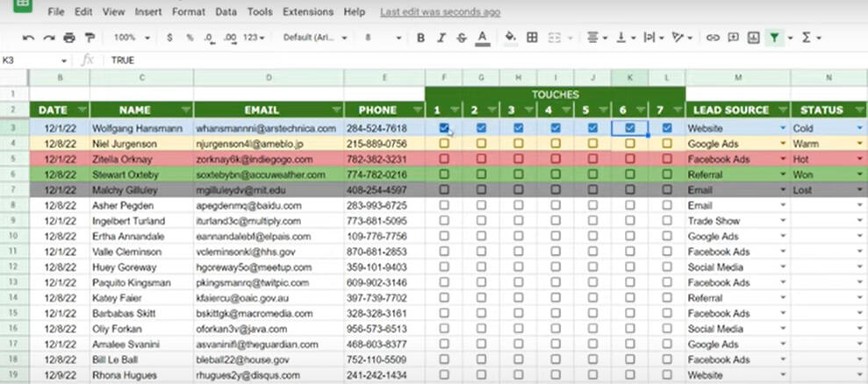Open the fill color picker

pyautogui.click(x=511, y=38)
